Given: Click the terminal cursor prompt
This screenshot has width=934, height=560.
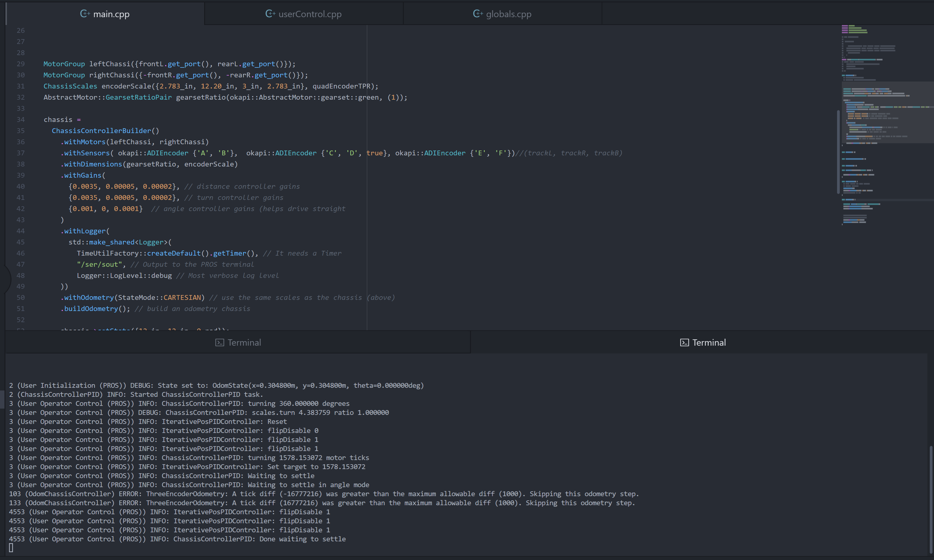Looking at the screenshot, I should (11, 548).
